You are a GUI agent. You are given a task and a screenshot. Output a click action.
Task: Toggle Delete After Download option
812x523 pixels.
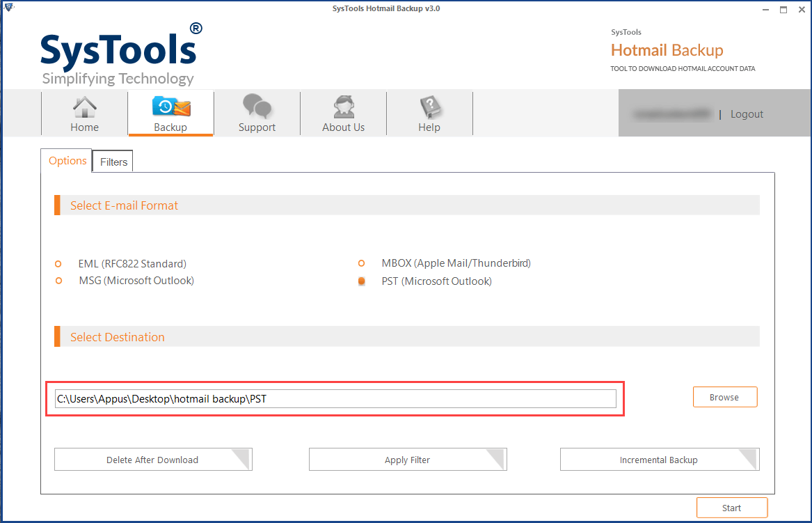coord(153,460)
